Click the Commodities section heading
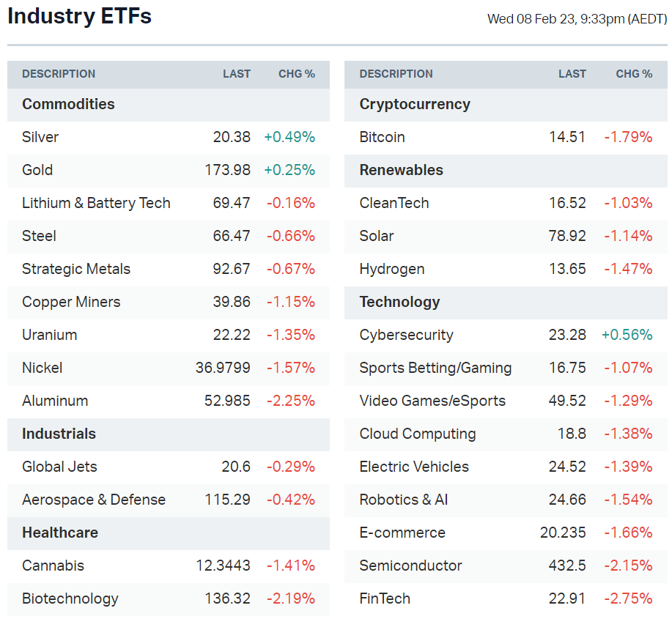Image resolution: width=672 pixels, height=619 pixels. (68, 104)
